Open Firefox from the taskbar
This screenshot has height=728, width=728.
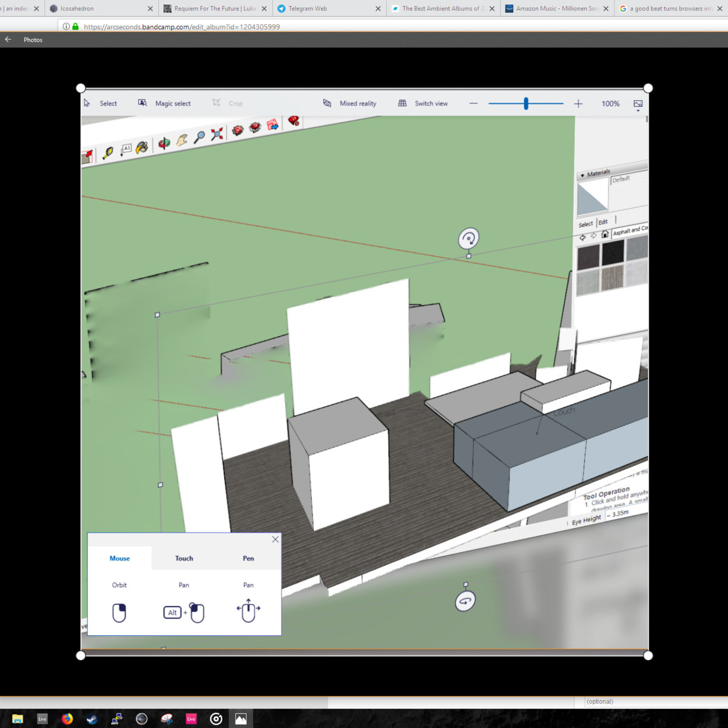click(x=67, y=719)
